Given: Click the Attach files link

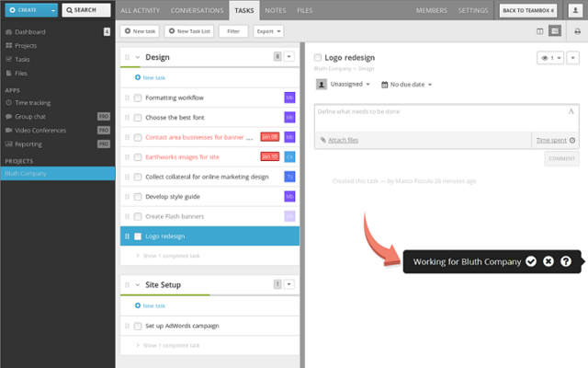Looking at the screenshot, I should pos(340,140).
